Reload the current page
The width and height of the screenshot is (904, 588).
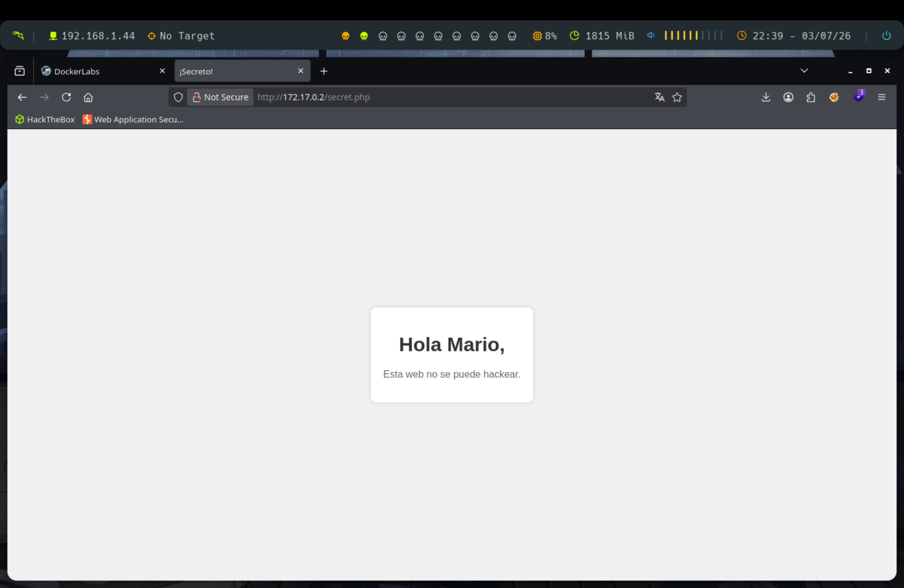66,97
